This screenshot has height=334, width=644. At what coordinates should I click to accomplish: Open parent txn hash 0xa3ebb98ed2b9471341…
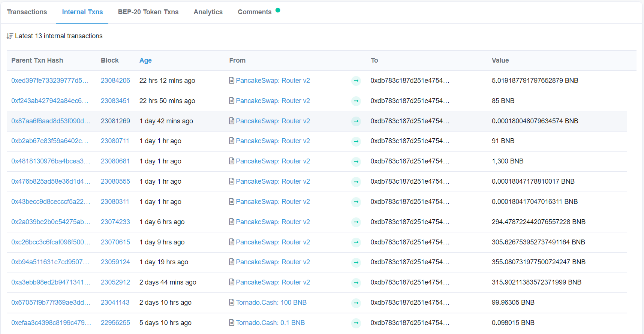pos(51,282)
